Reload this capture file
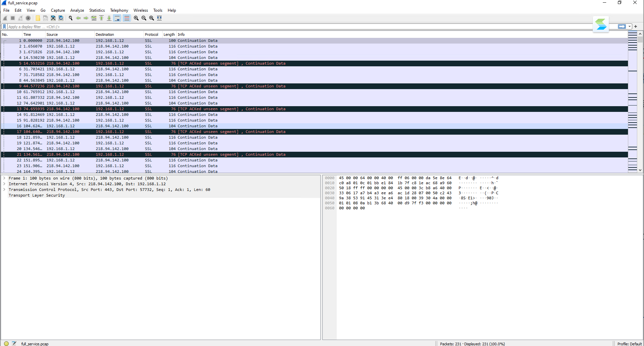 point(61,18)
